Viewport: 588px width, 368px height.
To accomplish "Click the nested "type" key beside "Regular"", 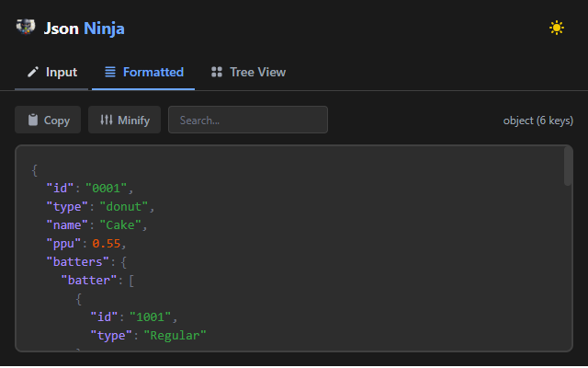I will (x=111, y=335).
